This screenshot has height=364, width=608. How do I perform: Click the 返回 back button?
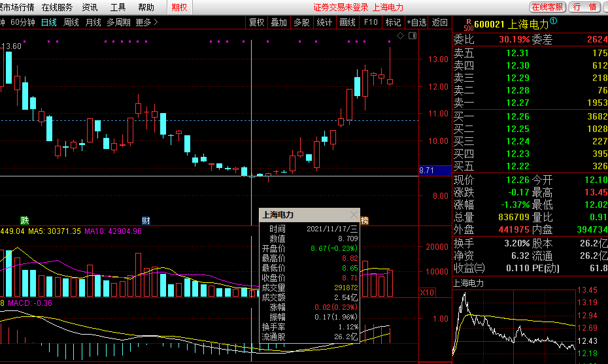440,22
